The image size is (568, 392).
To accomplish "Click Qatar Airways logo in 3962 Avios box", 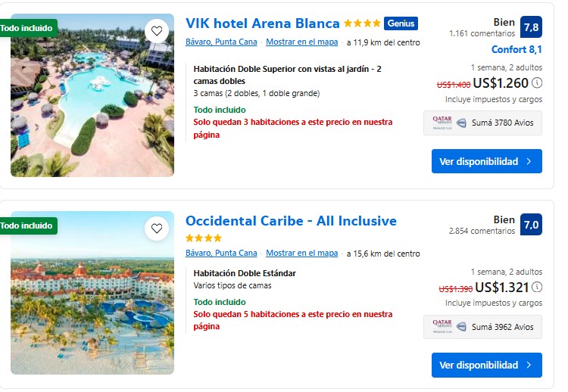I will click(443, 326).
